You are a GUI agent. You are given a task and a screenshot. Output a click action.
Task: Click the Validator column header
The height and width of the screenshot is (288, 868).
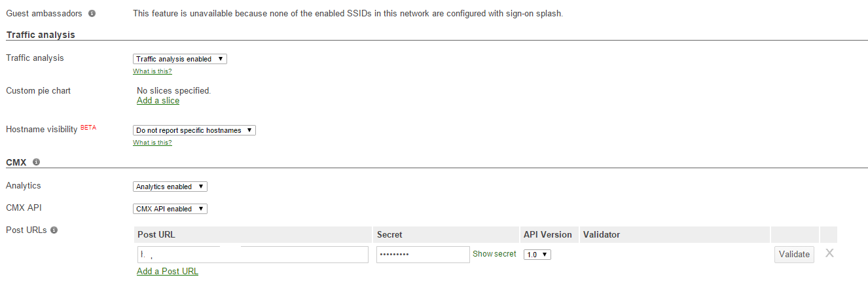click(x=601, y=234)
